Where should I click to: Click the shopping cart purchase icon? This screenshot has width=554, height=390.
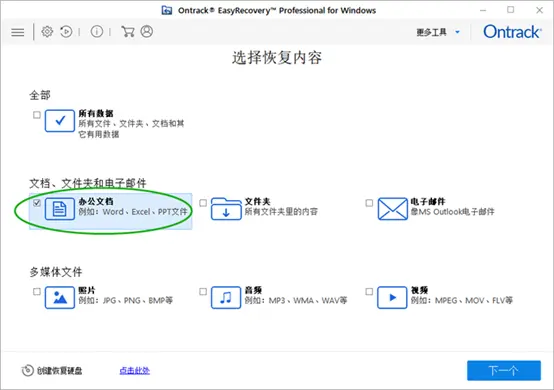tap(128, 32)
